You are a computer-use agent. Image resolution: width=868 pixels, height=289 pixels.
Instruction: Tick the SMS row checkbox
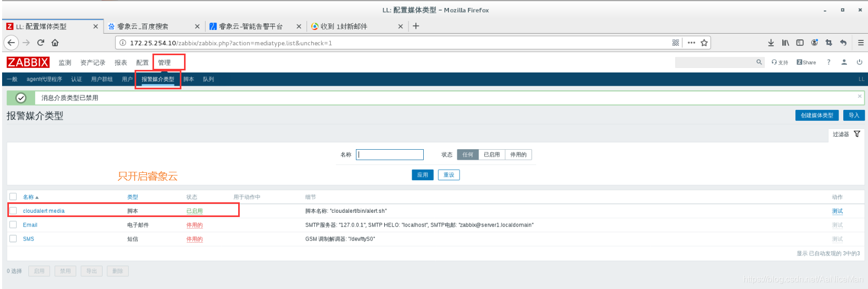point(13,238)
